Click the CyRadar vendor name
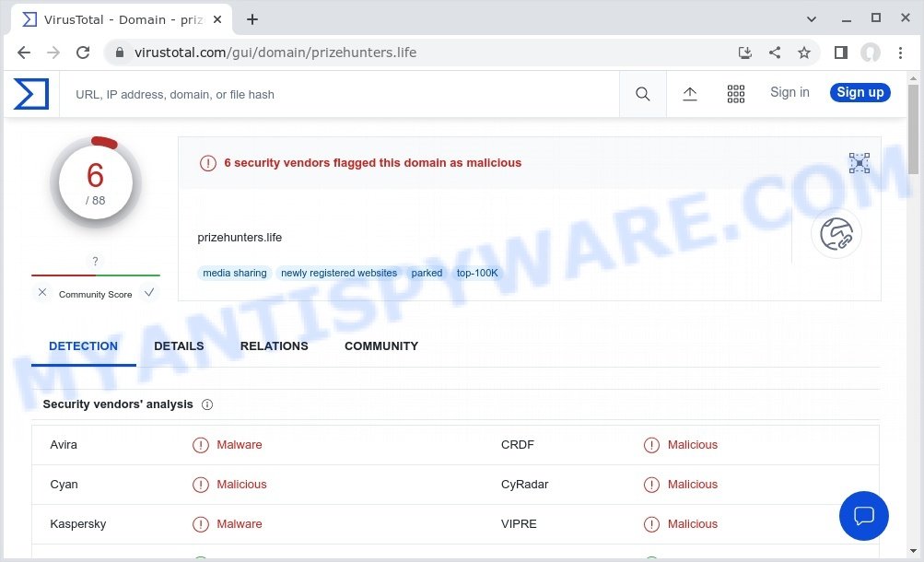 [524, 485]
